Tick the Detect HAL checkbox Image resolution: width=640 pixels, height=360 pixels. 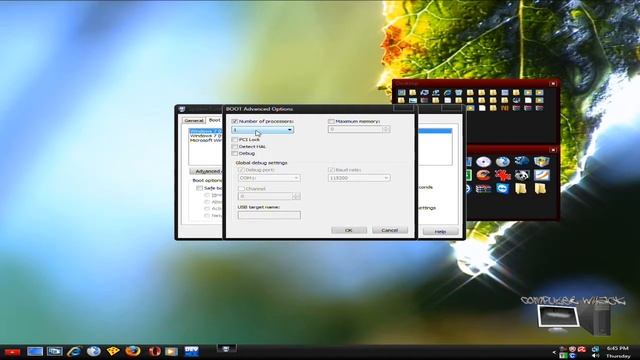234,146
